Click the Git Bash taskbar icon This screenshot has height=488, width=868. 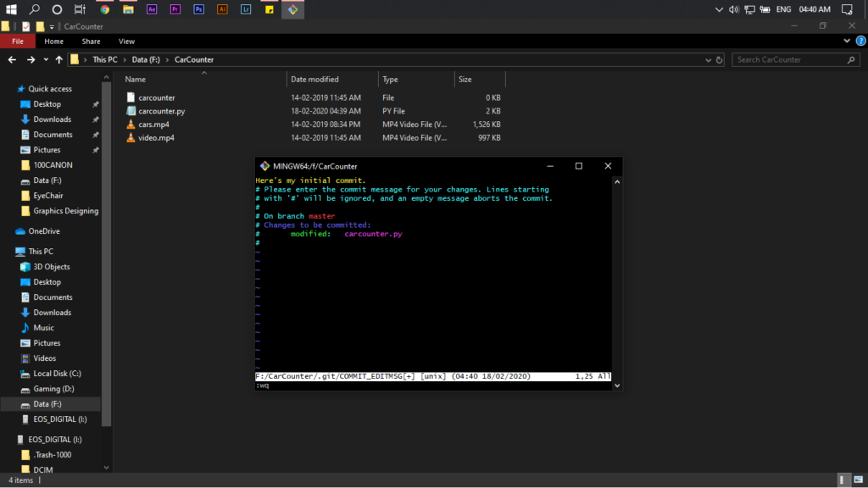(292, 10)
